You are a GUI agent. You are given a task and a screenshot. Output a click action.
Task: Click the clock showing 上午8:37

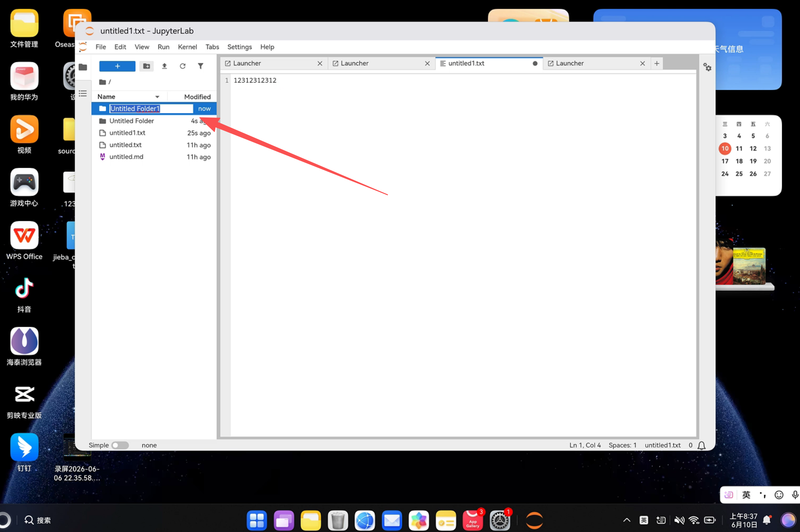tap(744, 520)
